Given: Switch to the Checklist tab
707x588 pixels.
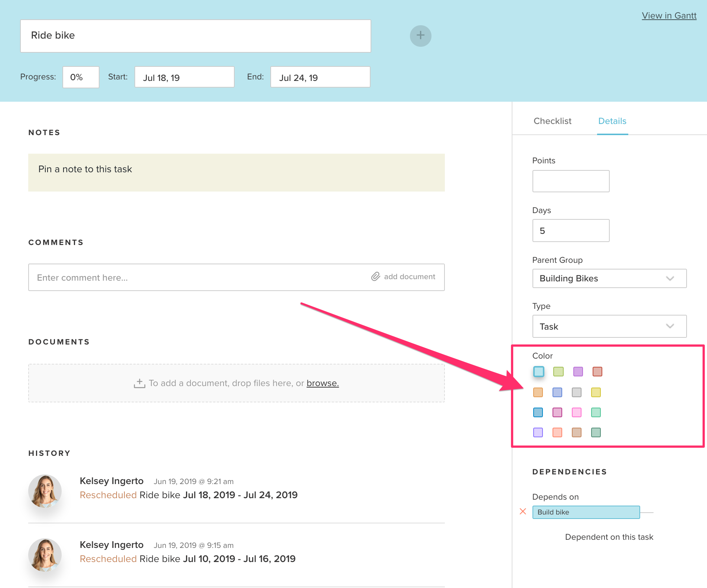Looking at the screenshot, I should coord(552,121).
